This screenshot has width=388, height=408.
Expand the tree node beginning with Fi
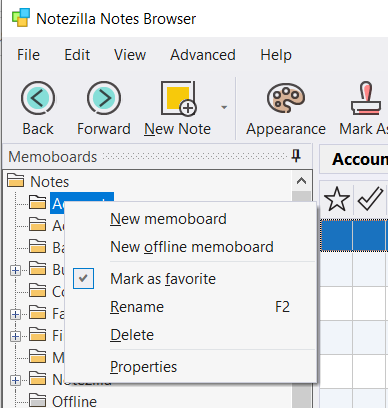pyautogui.click(x=15, y=336)
